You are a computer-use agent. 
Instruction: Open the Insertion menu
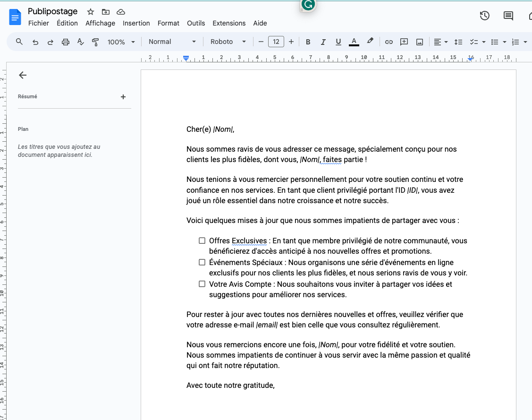coord(136,23)
